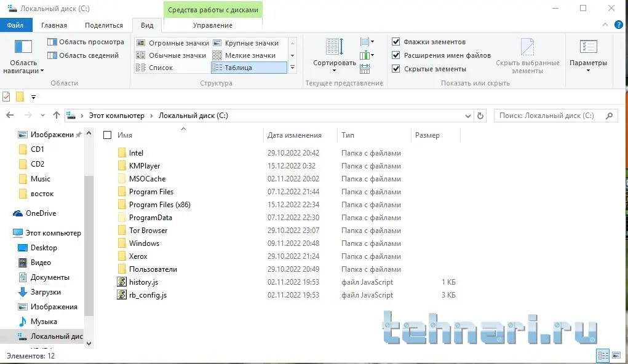628x364 pixels.
Task: Open CD1 folder in navigation pane
Action: 38,149
